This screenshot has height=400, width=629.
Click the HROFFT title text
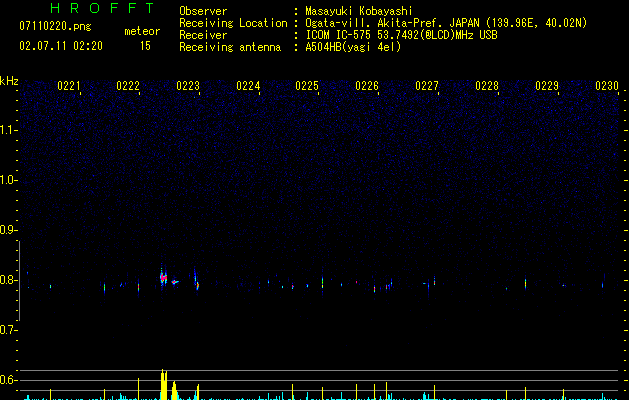click(103, 8)
